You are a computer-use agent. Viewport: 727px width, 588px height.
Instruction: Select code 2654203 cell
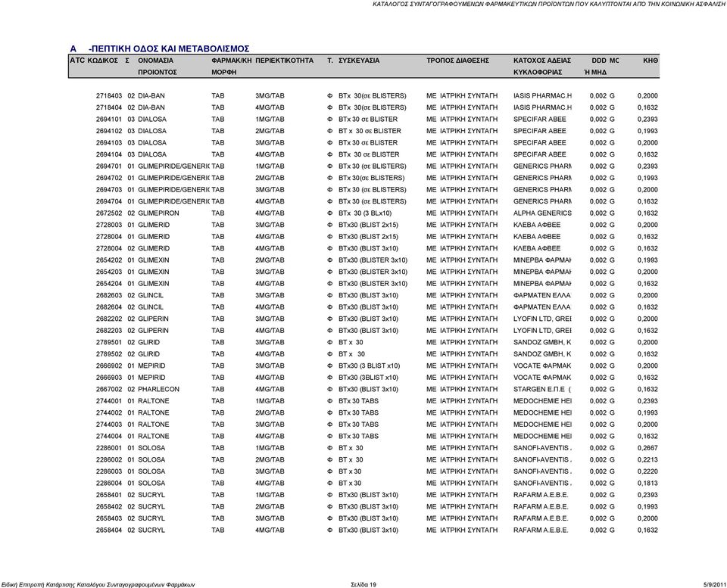click(109, 272)
